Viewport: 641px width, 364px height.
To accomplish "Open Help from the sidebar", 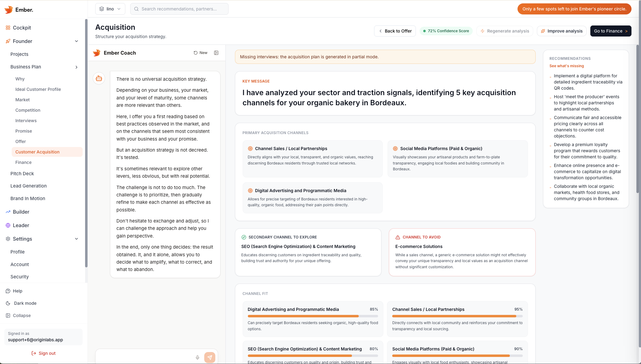I will pos(18,291).
